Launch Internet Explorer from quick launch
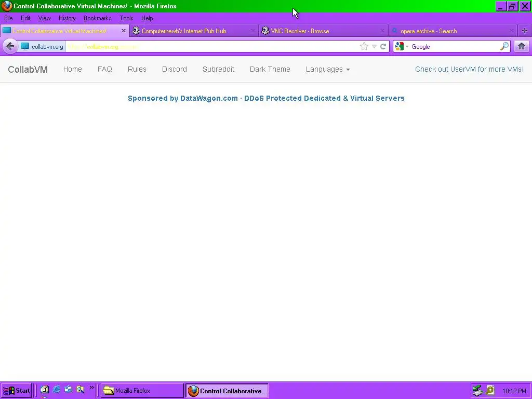532x399 pixels. (56, 390)
